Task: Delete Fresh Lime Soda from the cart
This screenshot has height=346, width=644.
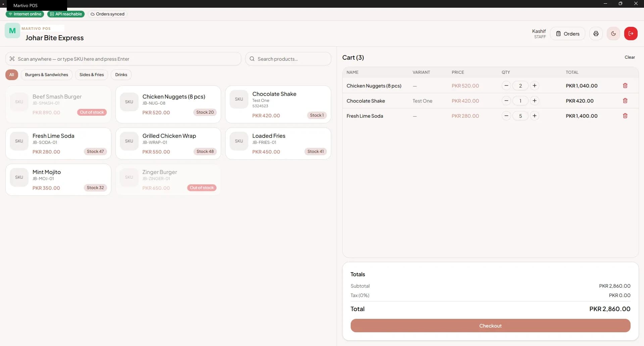Action: pos(625,116)
